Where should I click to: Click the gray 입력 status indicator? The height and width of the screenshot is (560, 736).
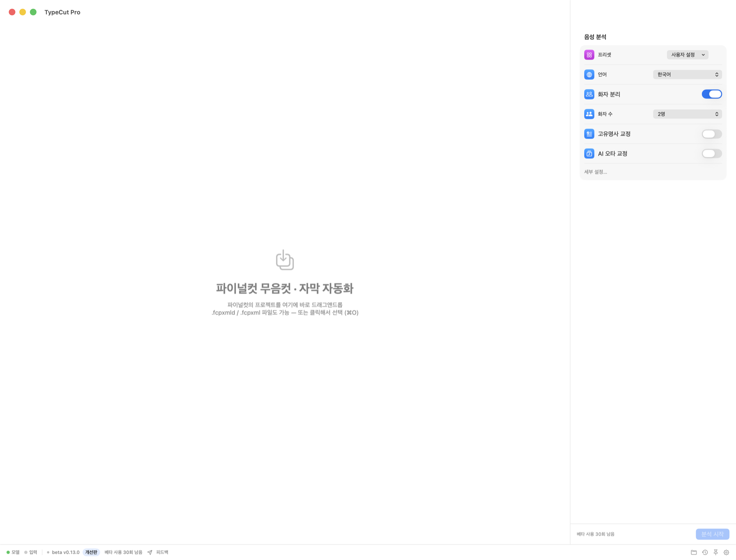26,552
